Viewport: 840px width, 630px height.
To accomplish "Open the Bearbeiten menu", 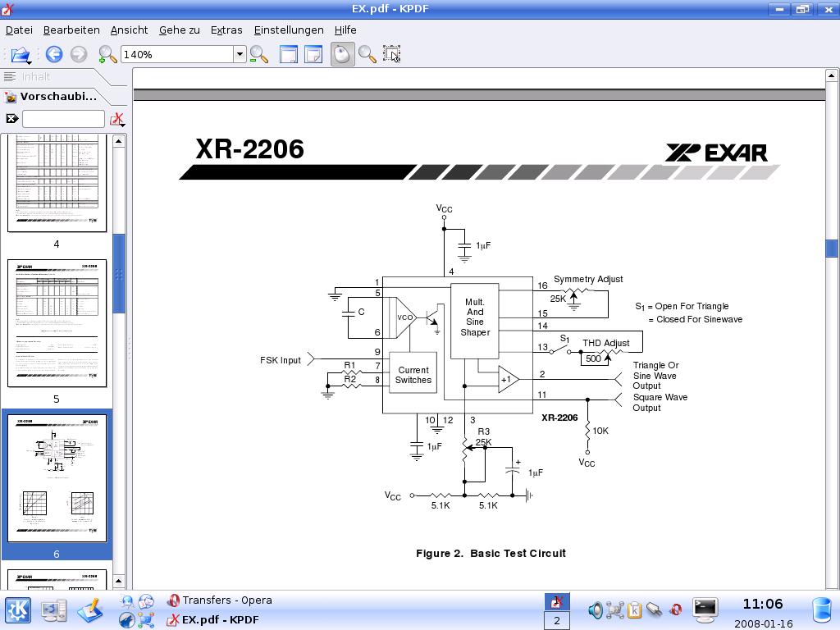I will coord(71,30).
